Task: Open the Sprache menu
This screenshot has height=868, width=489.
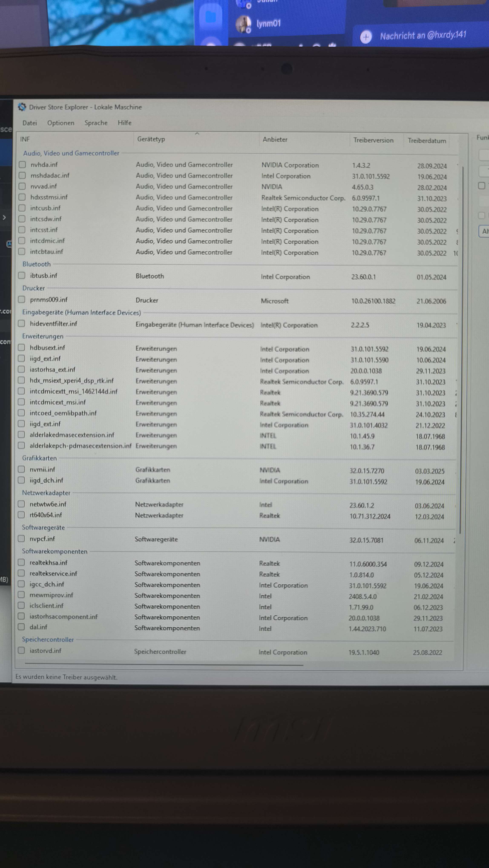Action: tap(96, 123)
